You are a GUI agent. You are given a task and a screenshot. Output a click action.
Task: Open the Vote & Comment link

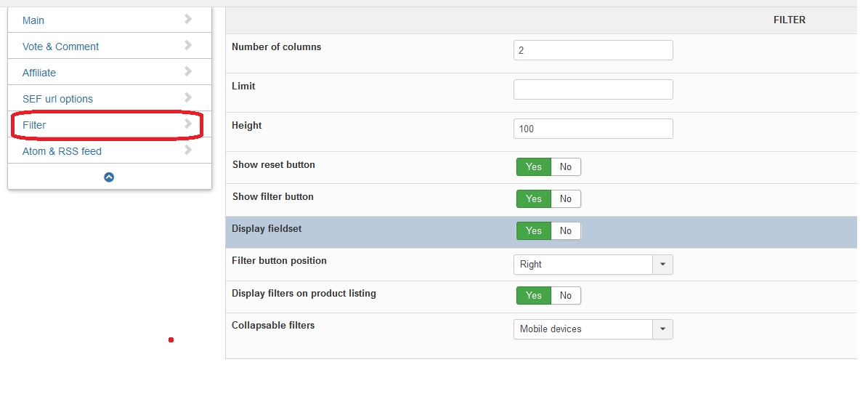pyautogui.click(x=60, y=47)
